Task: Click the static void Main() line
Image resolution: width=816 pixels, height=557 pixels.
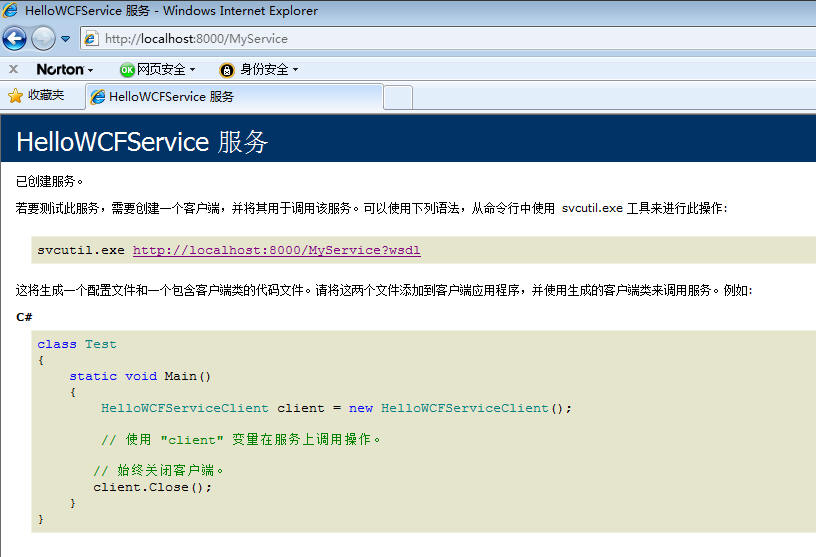Action: pyautogui.click(x=140, y=376)
